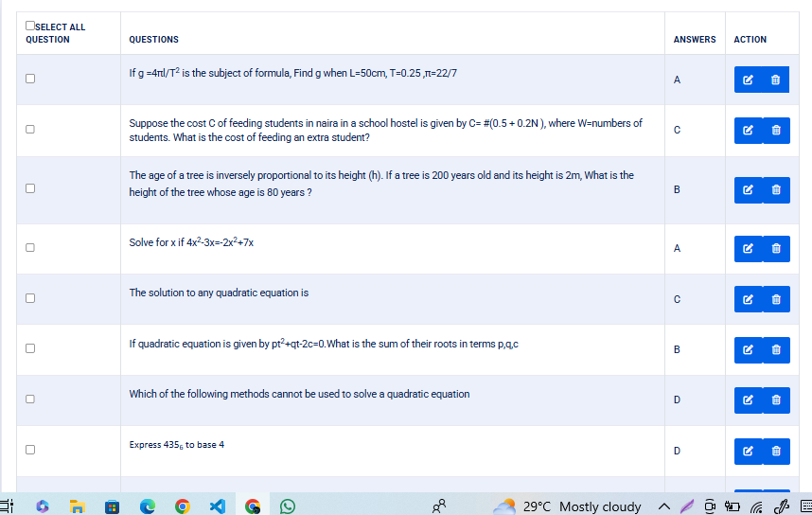This screenshot has width=812, height=515.
Task: Open the weather widget showing 29°C
Action: [574, 506]
